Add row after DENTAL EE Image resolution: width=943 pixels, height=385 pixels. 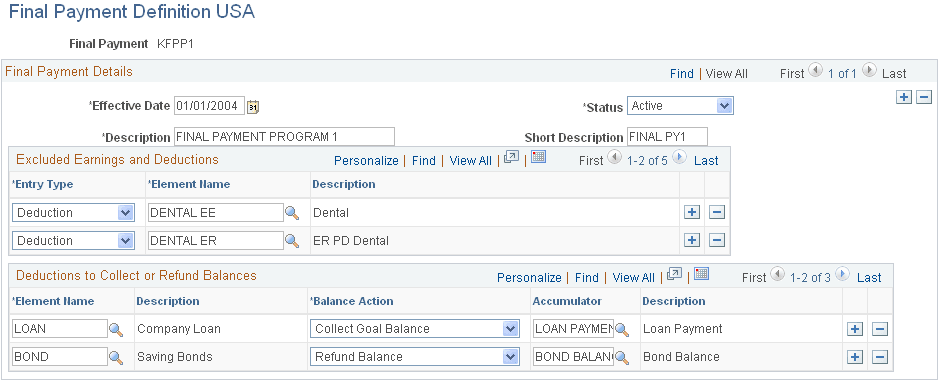pos(692,212)
